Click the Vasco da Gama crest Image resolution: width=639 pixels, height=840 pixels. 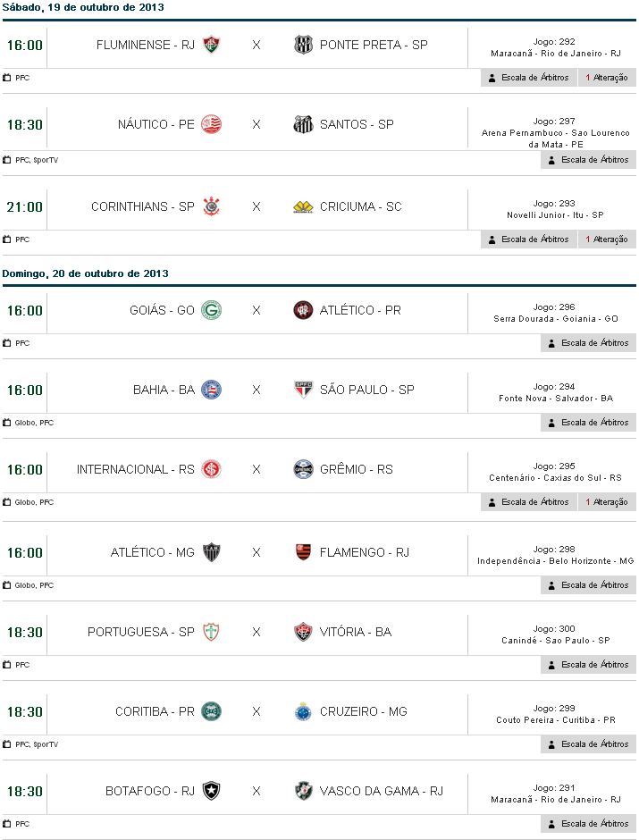[x=303, y=791]
